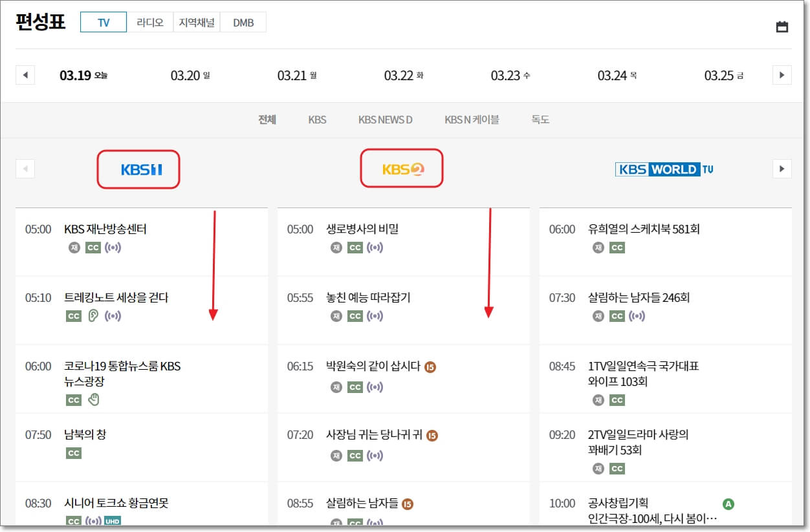Click the KBS2 channel logo

click(403, 169)
